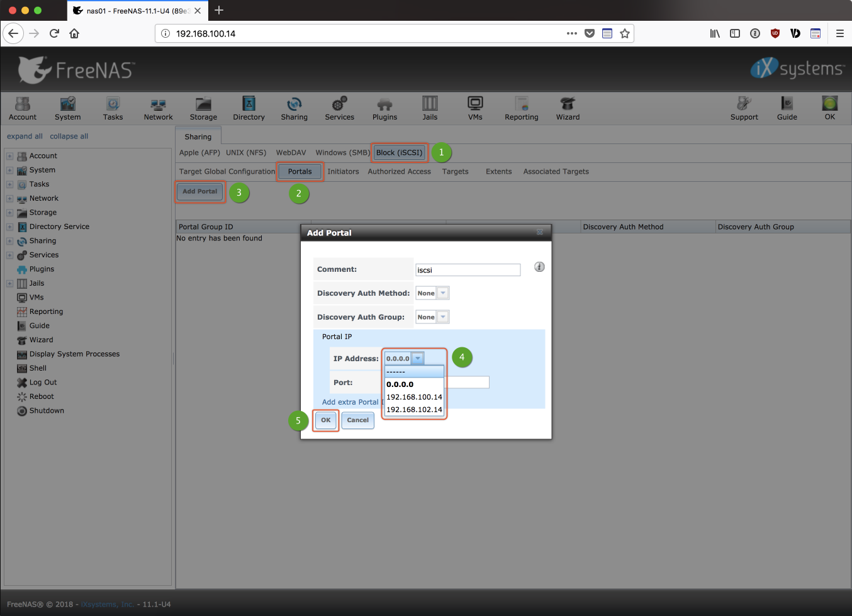Click the info icon beside Comment field
This screenshot has height=616, width=852.
[539, 267]
